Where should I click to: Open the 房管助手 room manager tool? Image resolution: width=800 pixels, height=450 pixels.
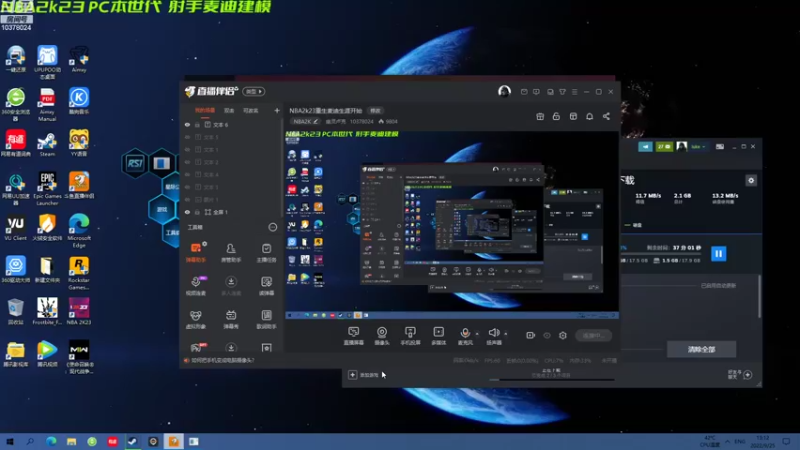pos(231,252)
